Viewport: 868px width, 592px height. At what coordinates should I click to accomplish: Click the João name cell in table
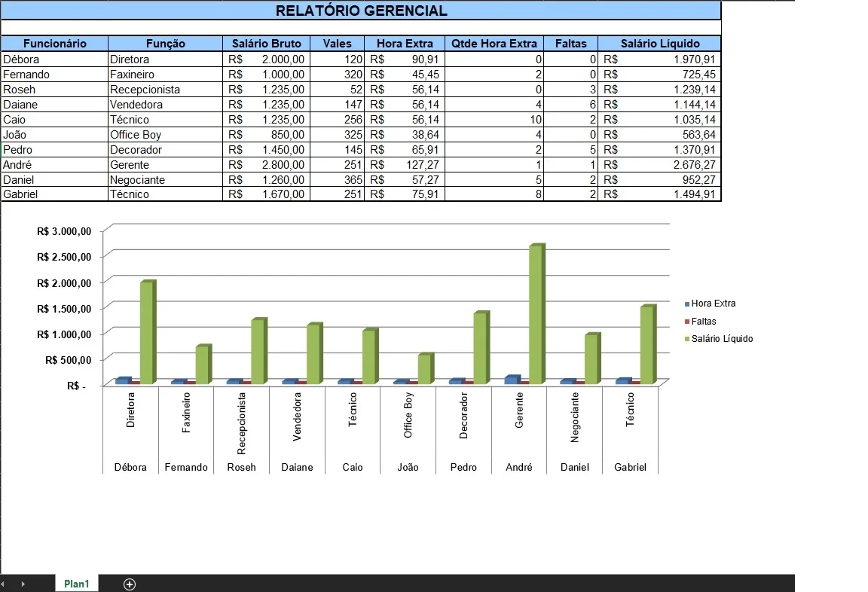tap(55, 135)
